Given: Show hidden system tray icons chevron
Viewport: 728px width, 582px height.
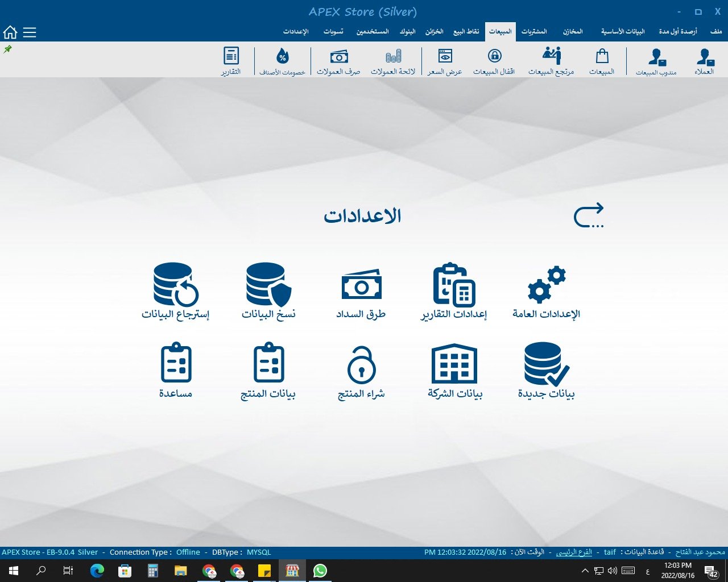Looking at the screenshot, I should click(585, 571).
